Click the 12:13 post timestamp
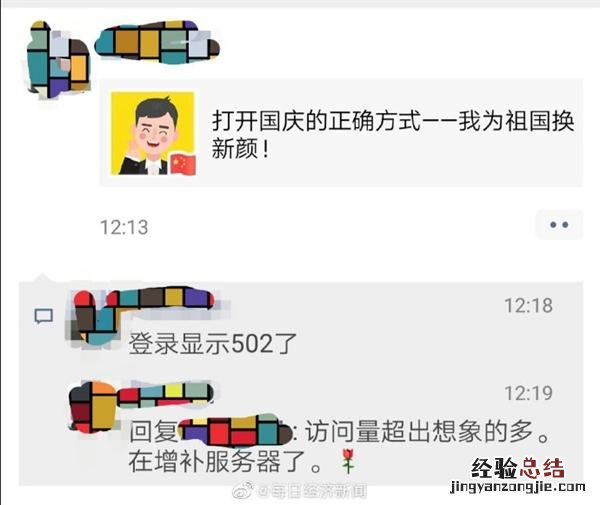 pyautogui.click(x=124, y=227)
